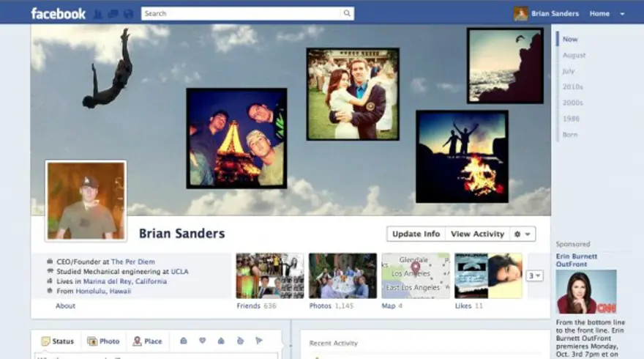Select the work briefcase life event icon

click(x=184, y=341)
